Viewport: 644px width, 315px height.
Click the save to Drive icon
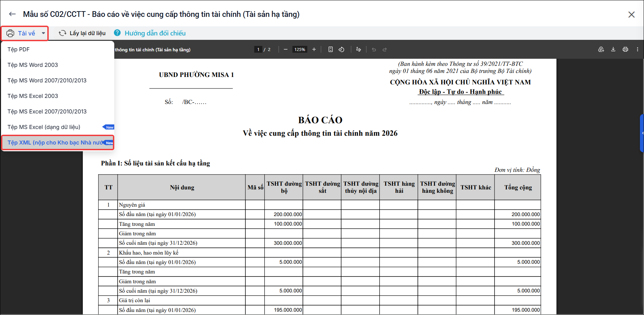[x=601, y=49]
